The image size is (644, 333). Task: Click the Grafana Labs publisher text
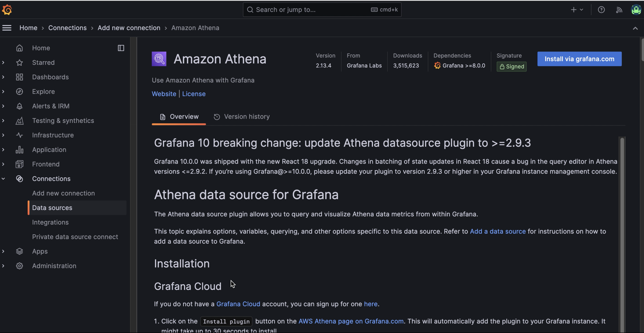tap(364, 66)
